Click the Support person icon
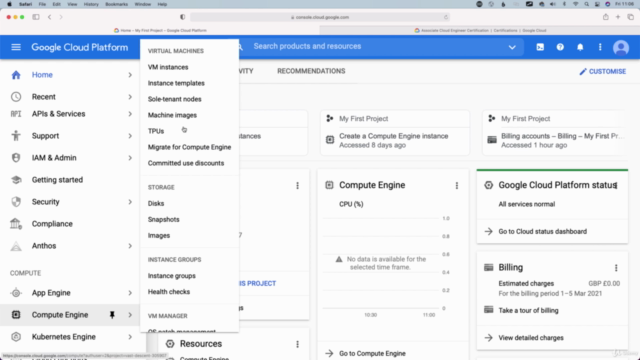The height and width of the screenshot is (360, 640). tap(16, 136)
